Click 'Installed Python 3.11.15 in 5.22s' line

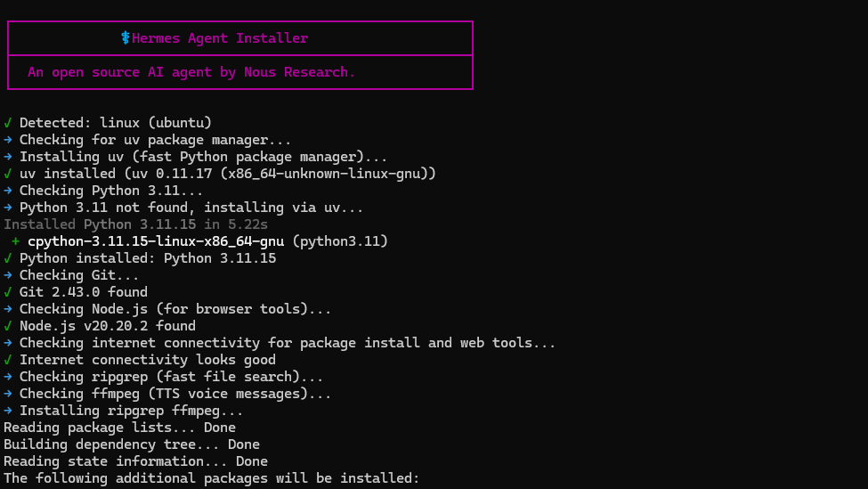135,224
